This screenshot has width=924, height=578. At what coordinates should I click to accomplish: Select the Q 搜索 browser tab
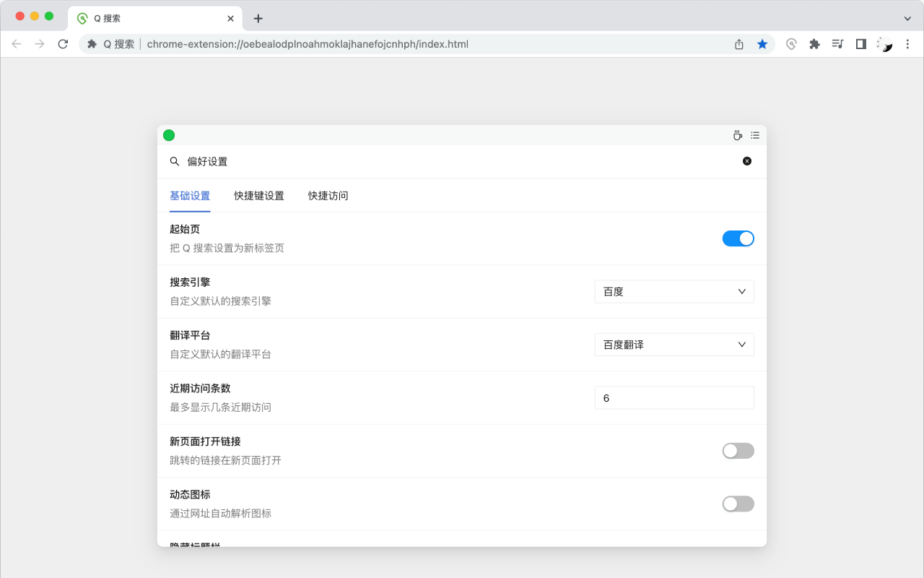click(x=156, y=19)
